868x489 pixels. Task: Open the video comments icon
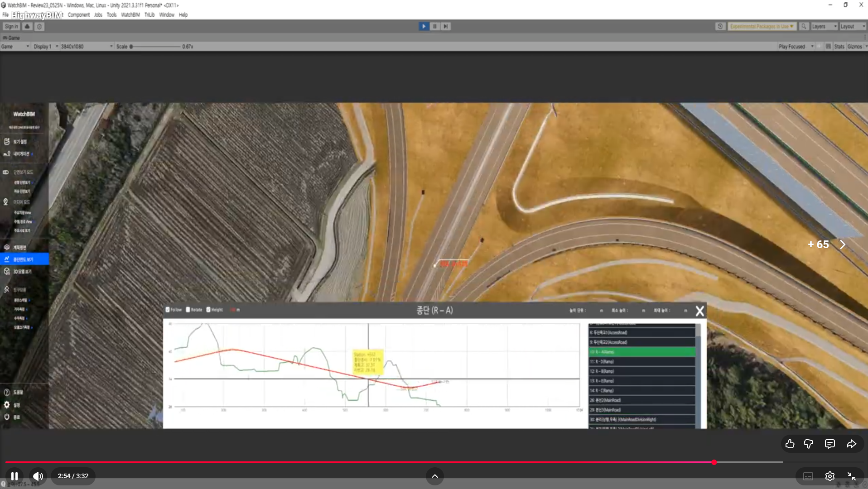coord(829,444)
